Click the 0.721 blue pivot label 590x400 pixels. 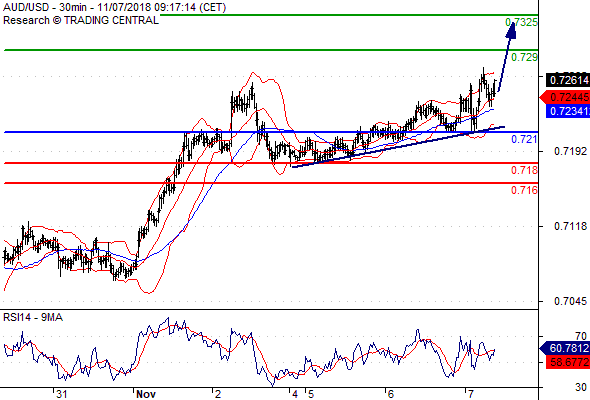coord(524,140)
